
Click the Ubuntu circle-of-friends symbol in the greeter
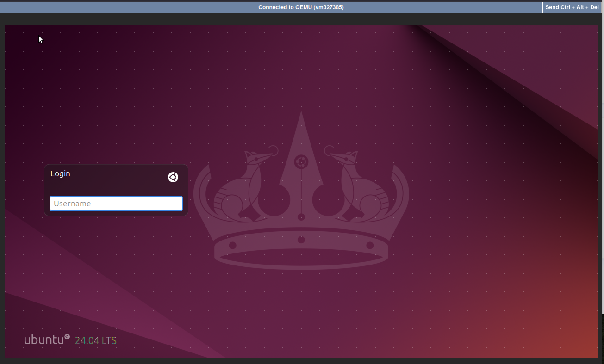tap(173, 177)
